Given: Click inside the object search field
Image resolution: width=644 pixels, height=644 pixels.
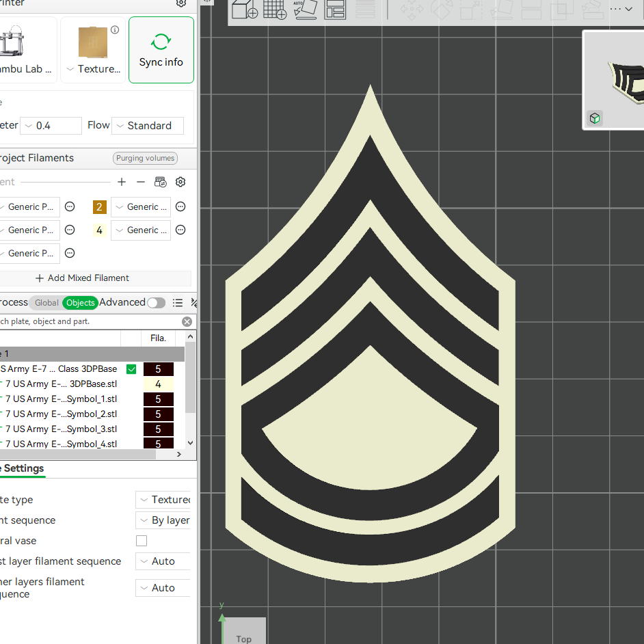Looking at the screenshot, I should pos(90,321).
